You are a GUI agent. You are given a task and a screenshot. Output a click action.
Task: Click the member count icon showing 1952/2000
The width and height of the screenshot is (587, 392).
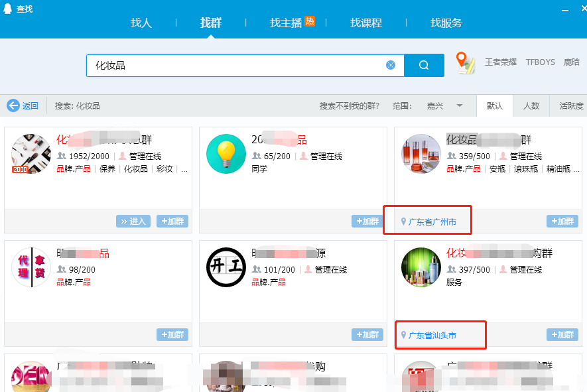pos(61,155)
